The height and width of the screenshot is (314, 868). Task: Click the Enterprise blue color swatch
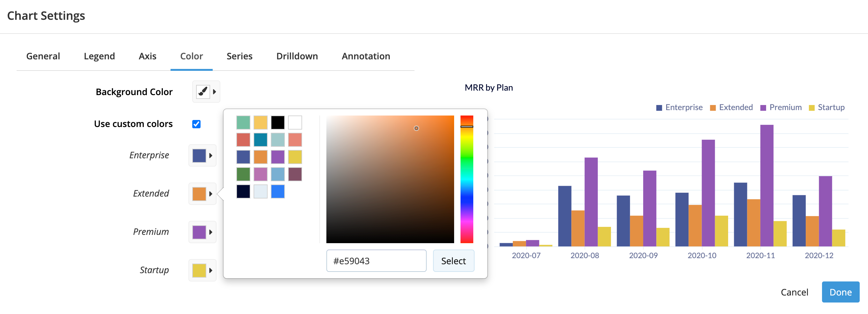pyautogui.click(x=199, y=155)
